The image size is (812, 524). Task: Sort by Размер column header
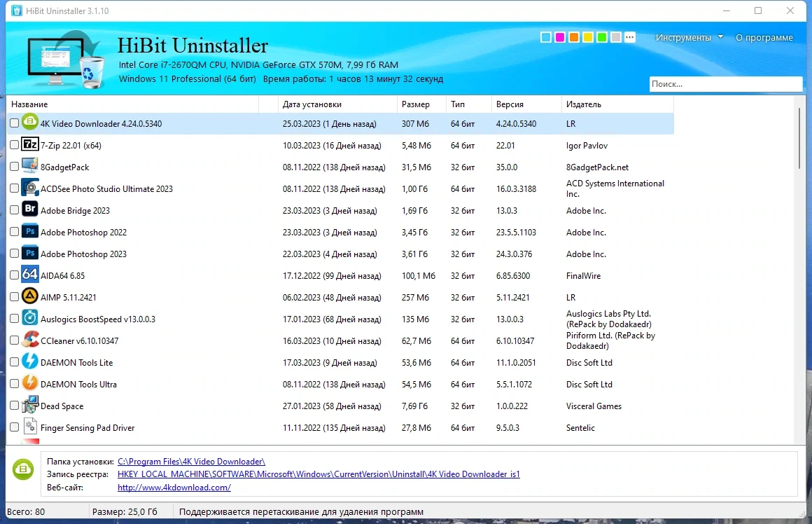point(421,104)
